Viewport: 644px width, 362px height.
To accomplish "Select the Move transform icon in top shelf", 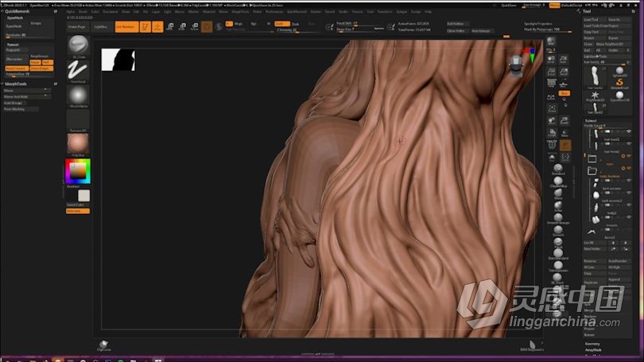I will point(169,27).
